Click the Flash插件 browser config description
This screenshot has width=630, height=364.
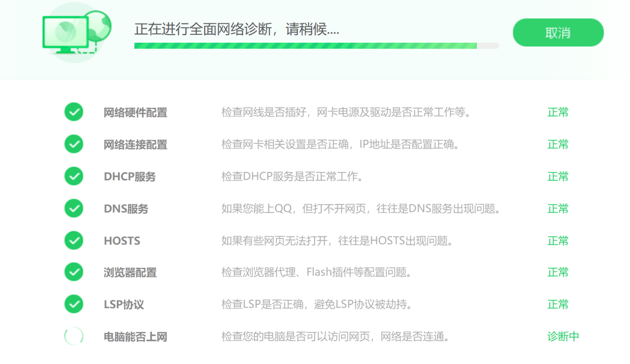pos(316,272)
